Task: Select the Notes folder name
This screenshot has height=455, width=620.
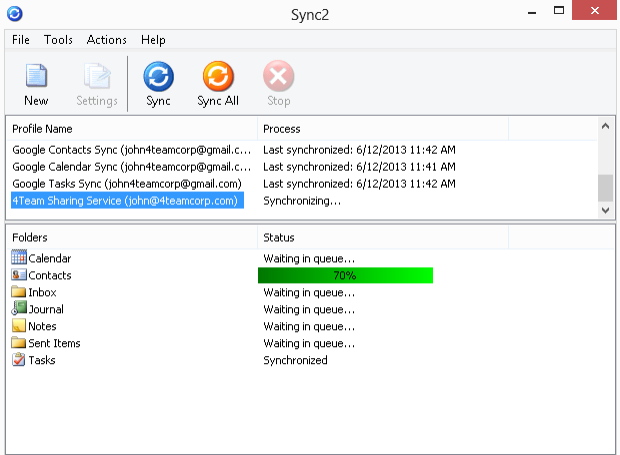Action: pyautogui.click(x=42, y=326)
